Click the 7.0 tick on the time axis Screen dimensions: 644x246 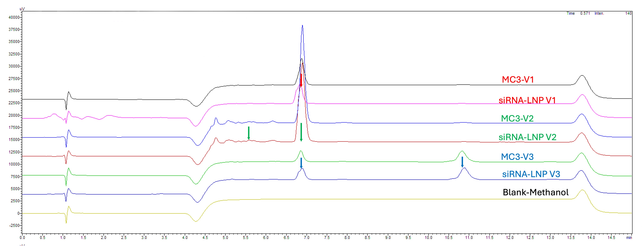tap(307, 238)
